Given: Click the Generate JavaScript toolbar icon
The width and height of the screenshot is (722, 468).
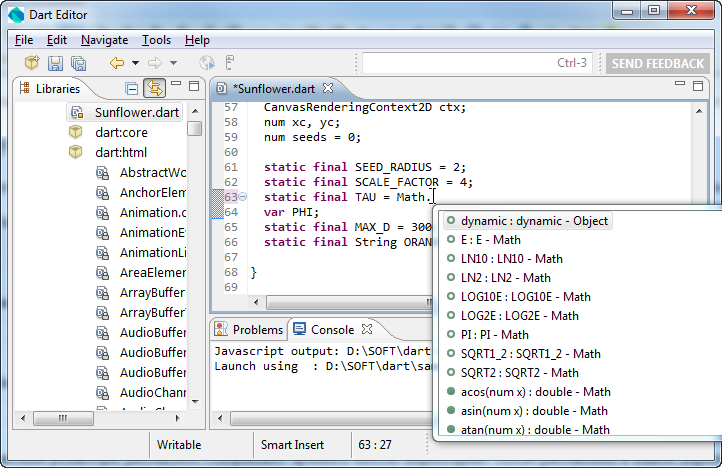Looking at the screenshot, I should click(229, 63).
